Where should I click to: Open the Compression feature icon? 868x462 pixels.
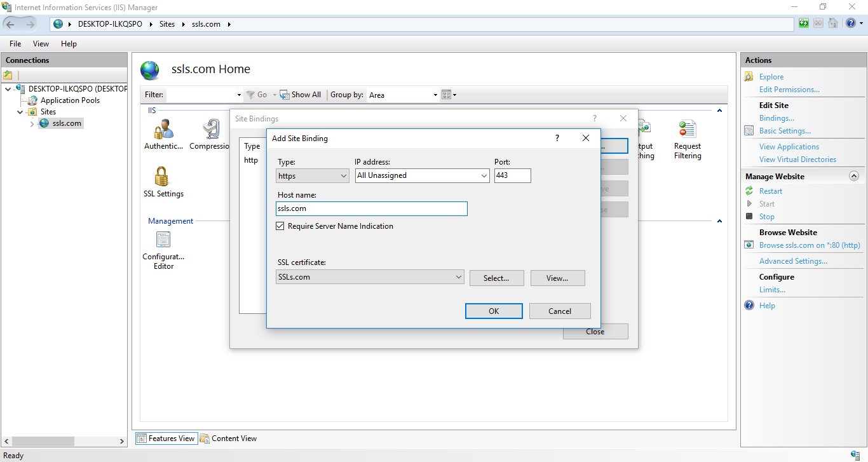[211, 129]
